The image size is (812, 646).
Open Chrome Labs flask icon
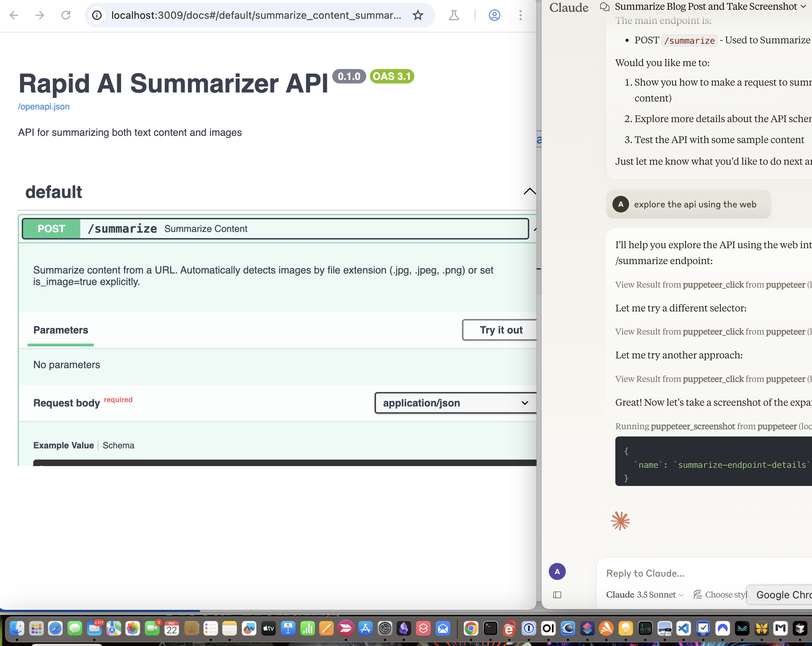pyautogui.click(x=454, y=15)
